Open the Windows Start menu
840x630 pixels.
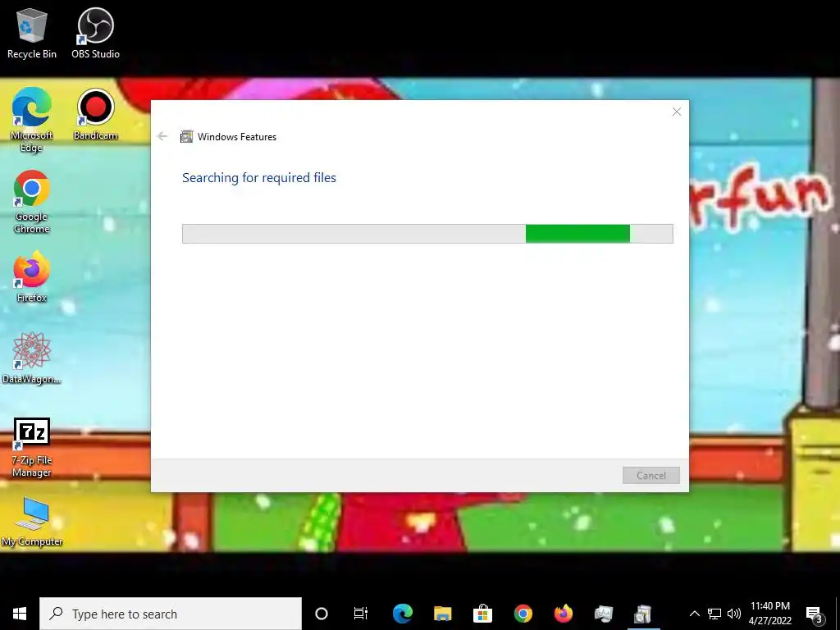20,614
